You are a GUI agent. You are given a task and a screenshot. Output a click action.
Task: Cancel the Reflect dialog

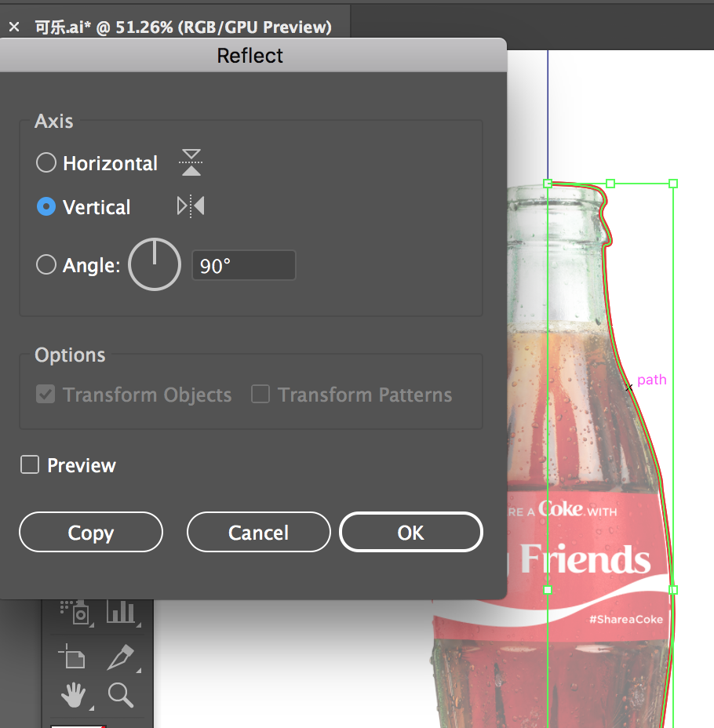(258, 533)
